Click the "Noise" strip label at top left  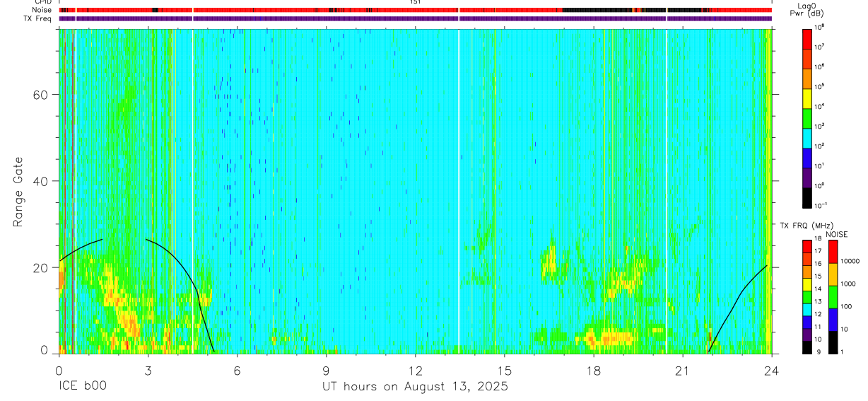pos(43,10)
